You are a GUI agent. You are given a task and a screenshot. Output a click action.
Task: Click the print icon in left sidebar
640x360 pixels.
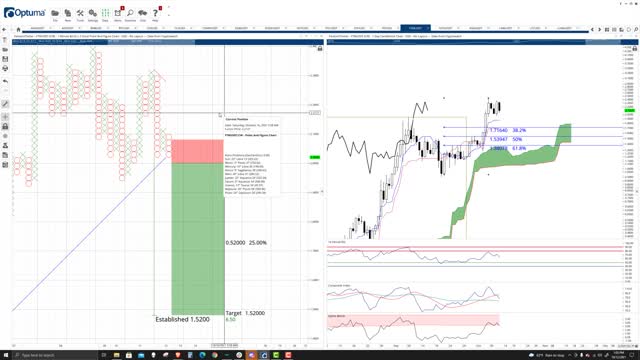[x=5, y=69]
